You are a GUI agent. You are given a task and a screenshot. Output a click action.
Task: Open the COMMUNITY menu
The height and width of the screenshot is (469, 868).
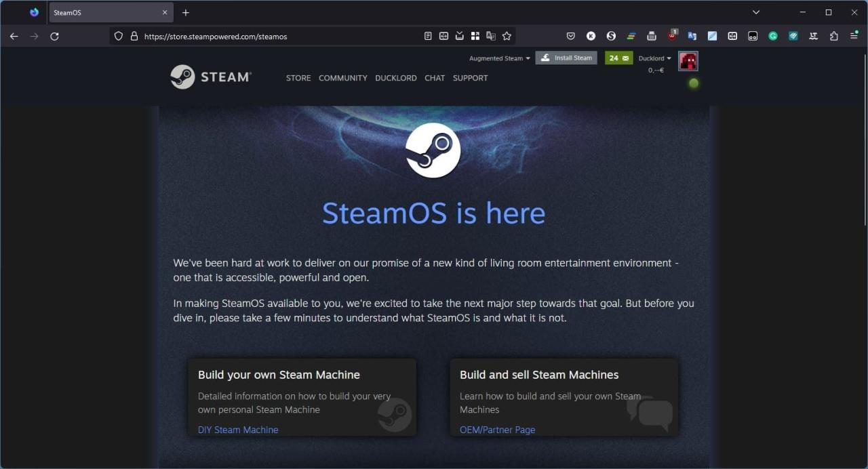[343, 78]
